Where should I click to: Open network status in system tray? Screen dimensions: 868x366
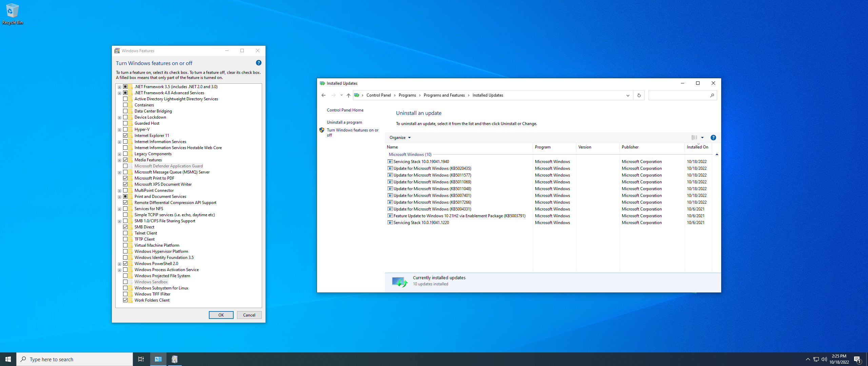coord(816,359)
